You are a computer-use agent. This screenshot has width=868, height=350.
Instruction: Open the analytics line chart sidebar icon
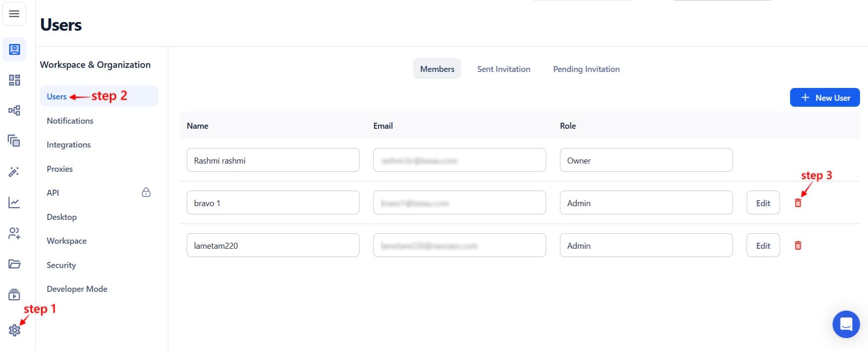(x=14, y=202)
